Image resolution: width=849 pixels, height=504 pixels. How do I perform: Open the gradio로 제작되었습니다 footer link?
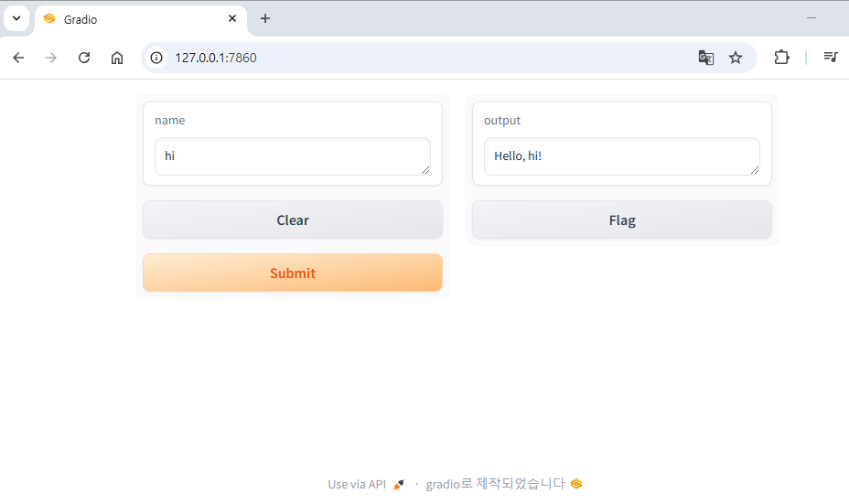pos(504,484)
